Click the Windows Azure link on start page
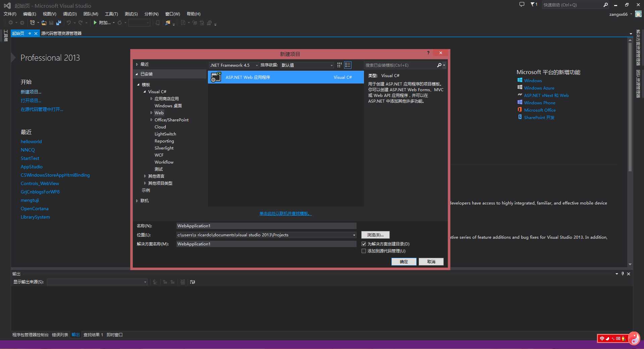The image size is (644, 349). (x=539, y=88)
